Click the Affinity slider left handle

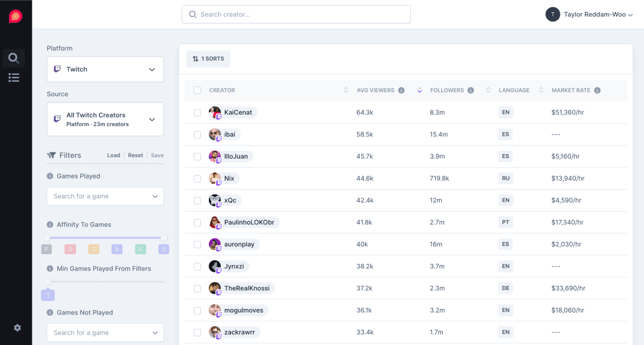coord(47,238)
